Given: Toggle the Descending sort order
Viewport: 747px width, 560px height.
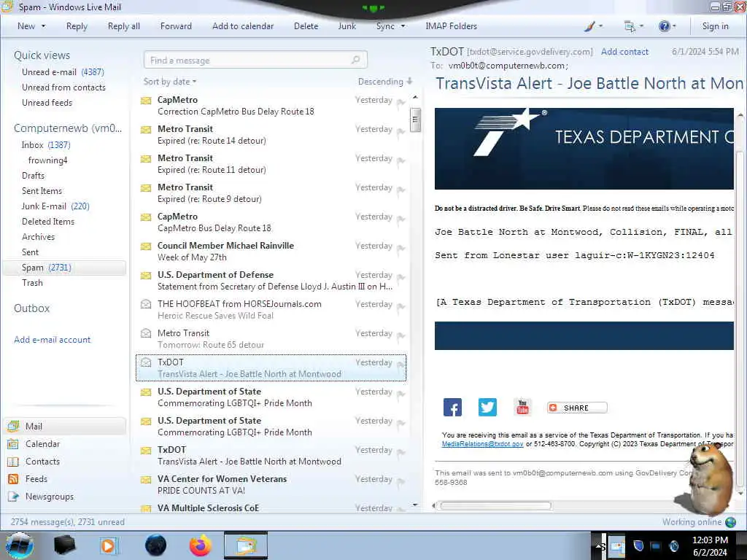Looking at the screenshot, I should (x=385, y=82).
